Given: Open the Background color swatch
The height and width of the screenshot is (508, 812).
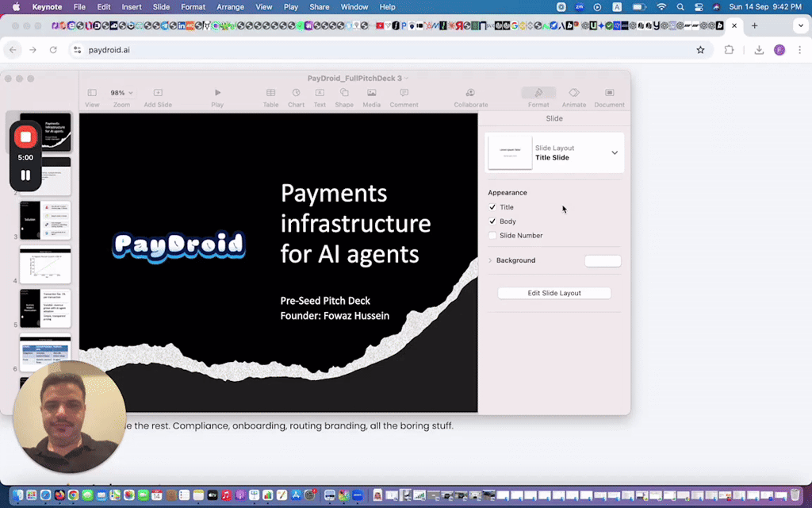Looking at the screenshot, I should [x=603, y=260].
